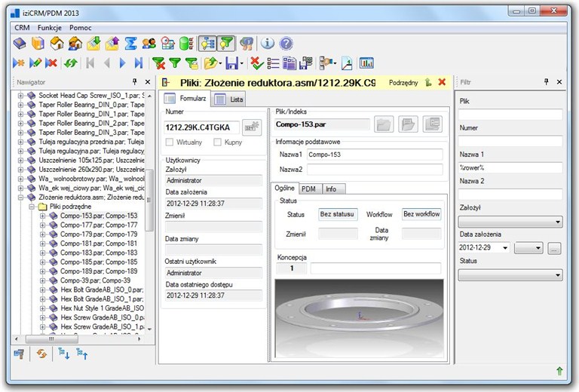Toggle the filter panel funnel-with-bulb button
The width and height of the screenshot is (579, 392).
tap(225, 44)
